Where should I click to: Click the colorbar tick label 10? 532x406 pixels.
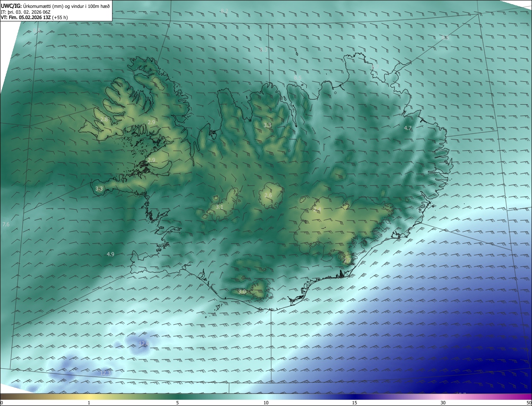[266, 403]
